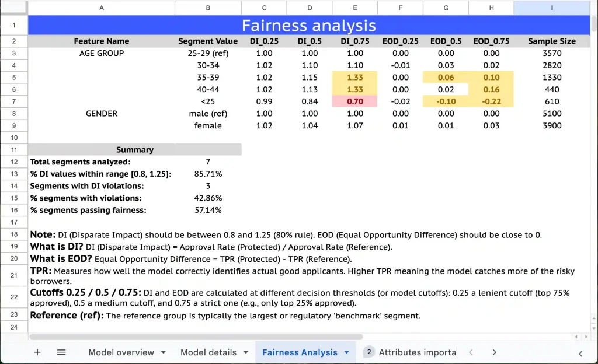Screen dimensions: 598x364
Task: Select the Fairness analysis title cell
Action: 309,26
